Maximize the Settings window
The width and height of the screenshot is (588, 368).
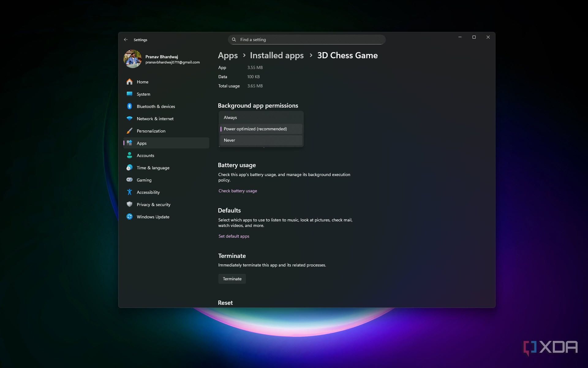tap(474, 37)
